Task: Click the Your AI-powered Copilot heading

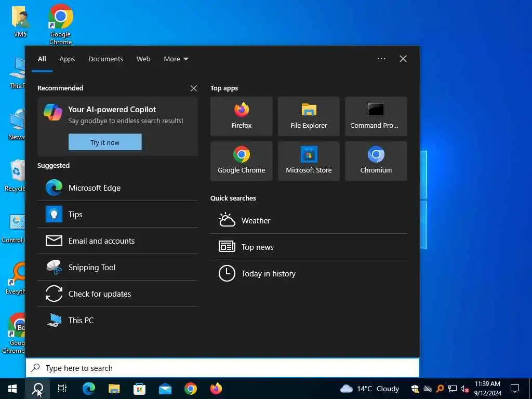Action: (x=112, y=110)
